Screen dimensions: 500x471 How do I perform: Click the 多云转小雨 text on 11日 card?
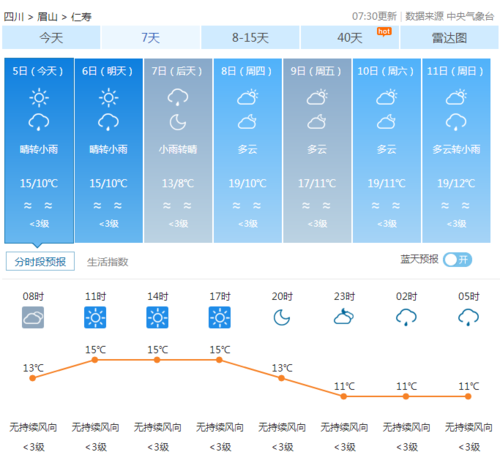pyautogui.click(x=456, y=149)
